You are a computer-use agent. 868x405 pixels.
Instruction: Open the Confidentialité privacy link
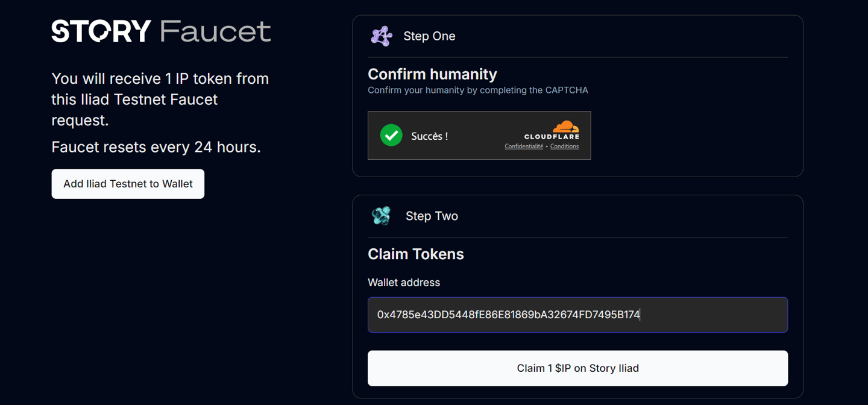click(x=524, y=146)
